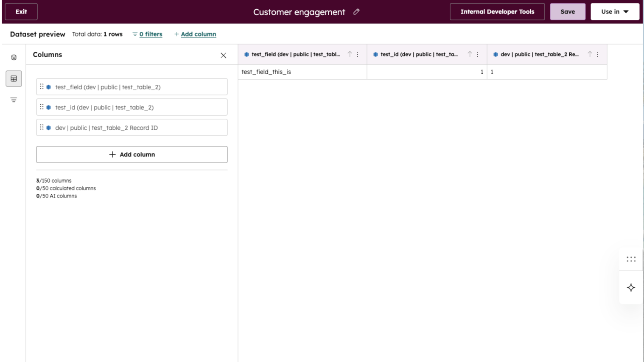Sort by test_field column arrow
Screen dimensions: 644x362
click(350, 54)
